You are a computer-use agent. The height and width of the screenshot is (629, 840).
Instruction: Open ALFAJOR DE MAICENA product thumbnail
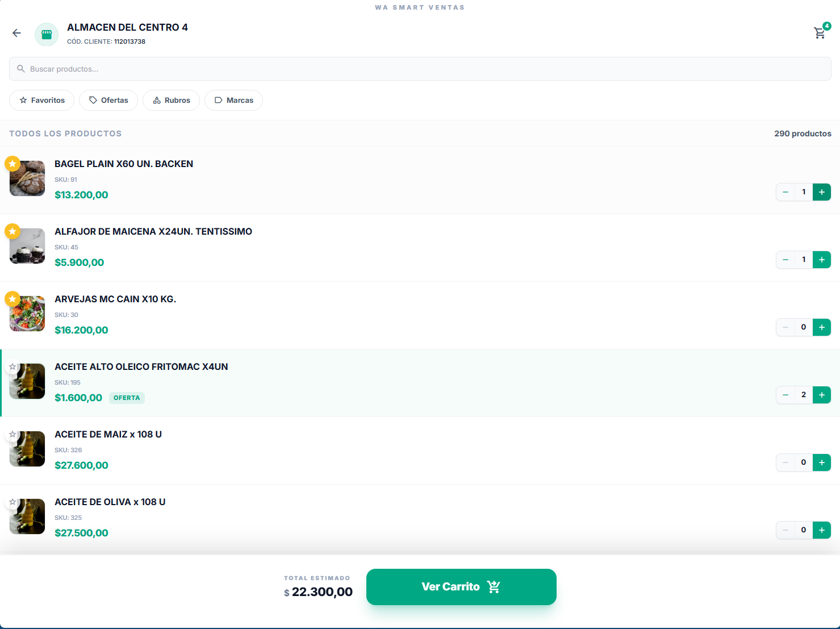pos(27,246)
